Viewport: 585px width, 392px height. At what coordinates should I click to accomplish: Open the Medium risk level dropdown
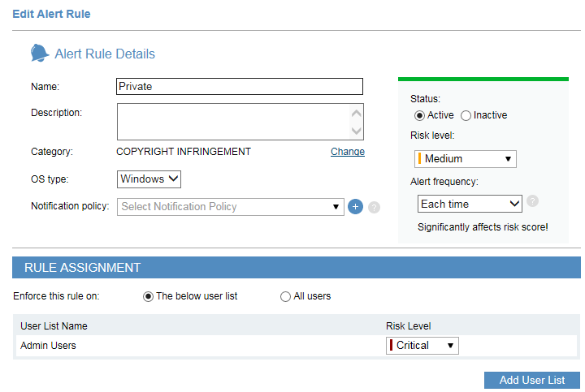point(465,159)
